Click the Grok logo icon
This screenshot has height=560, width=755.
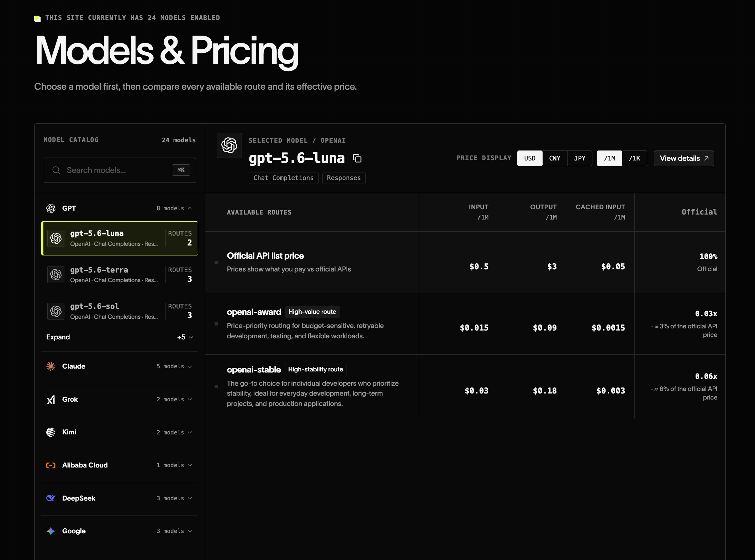pos(51,399)
